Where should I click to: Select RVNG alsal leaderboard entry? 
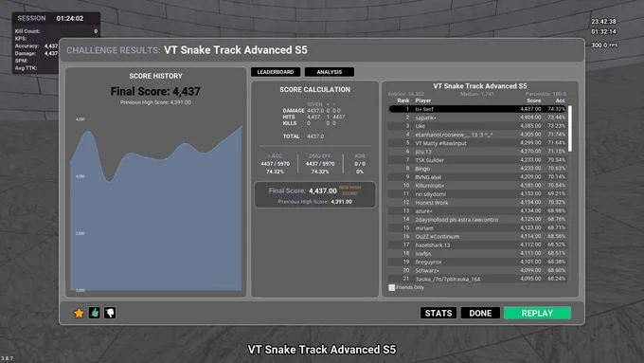[477, 177]
